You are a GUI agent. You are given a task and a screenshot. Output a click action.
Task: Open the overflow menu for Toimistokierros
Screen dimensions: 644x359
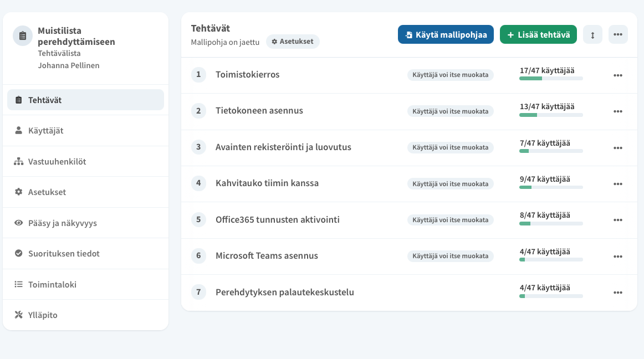pyautogui.click(x=618, y=75)
